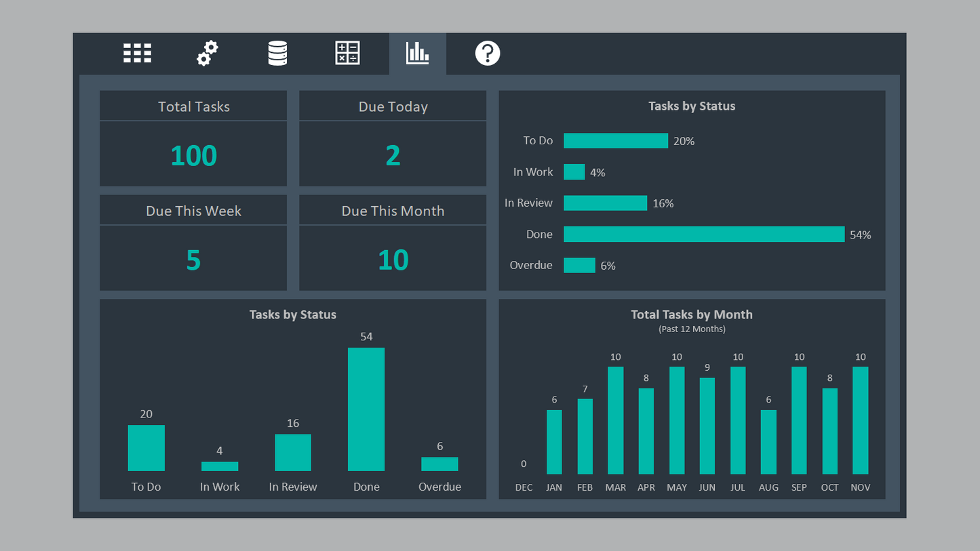Open the calculator icon tab
The image size is (980, 551).
pyautogui.click(x=347, y=54)
